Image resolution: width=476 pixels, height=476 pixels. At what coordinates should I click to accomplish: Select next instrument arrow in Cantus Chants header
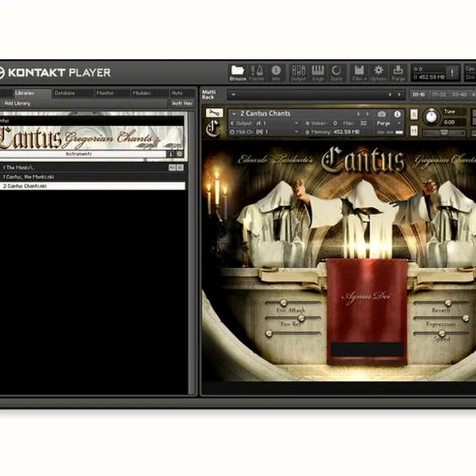[368, 114]
